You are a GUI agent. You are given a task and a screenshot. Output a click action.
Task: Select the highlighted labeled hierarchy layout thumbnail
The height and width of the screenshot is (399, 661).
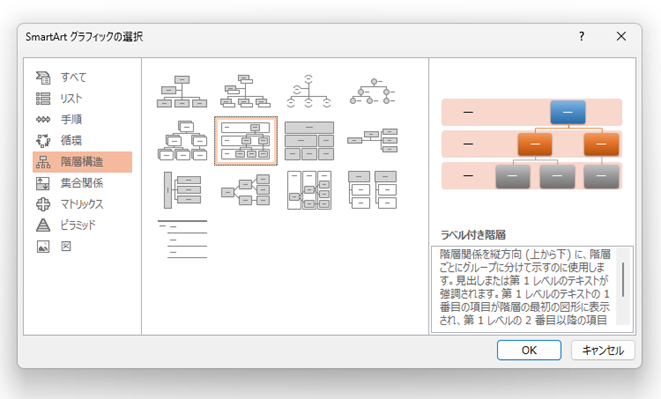click(x=246, y=141)
